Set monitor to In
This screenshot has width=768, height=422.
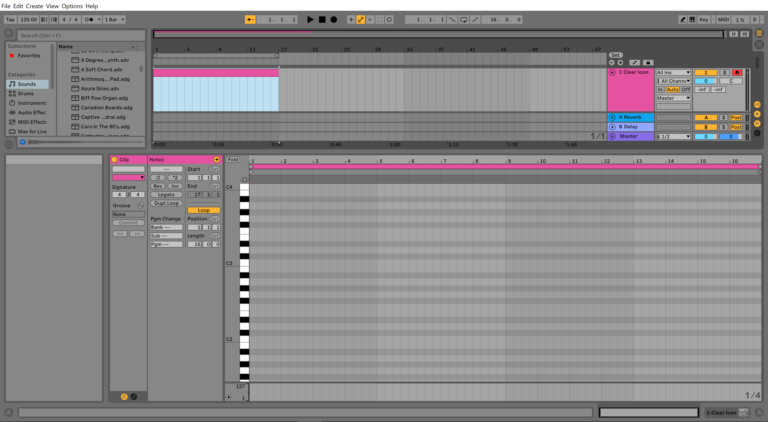click(x=660, y=90)
